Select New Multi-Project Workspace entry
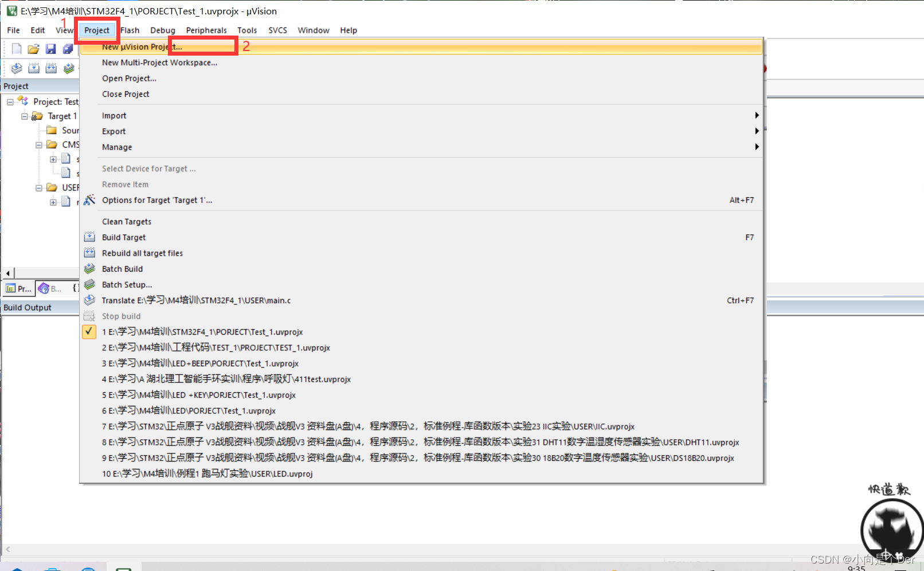924x571 pixels. [x=422, y=62]
